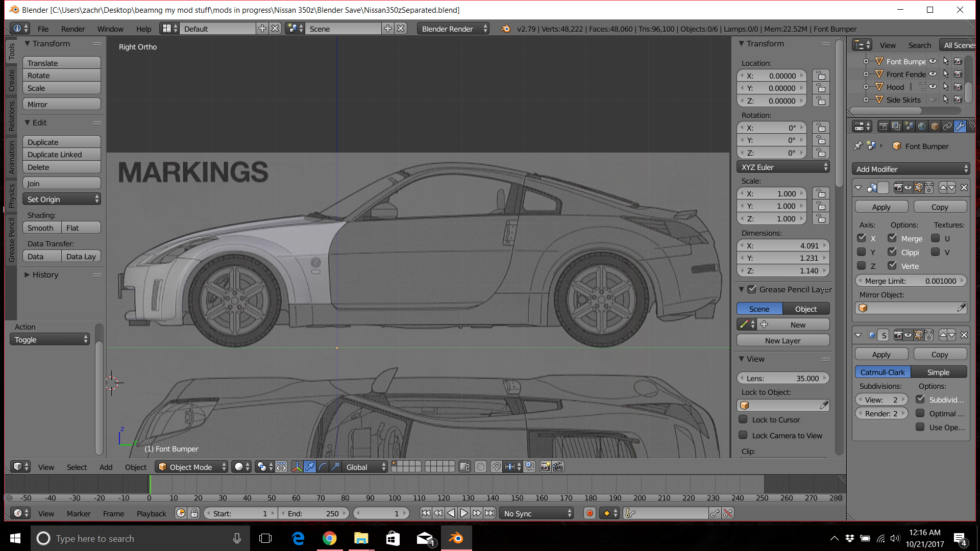This screenshot has height=551, width=980.
Task: Toggle the Grease Pencil Layers checkbox
Action: pos(752,289)
